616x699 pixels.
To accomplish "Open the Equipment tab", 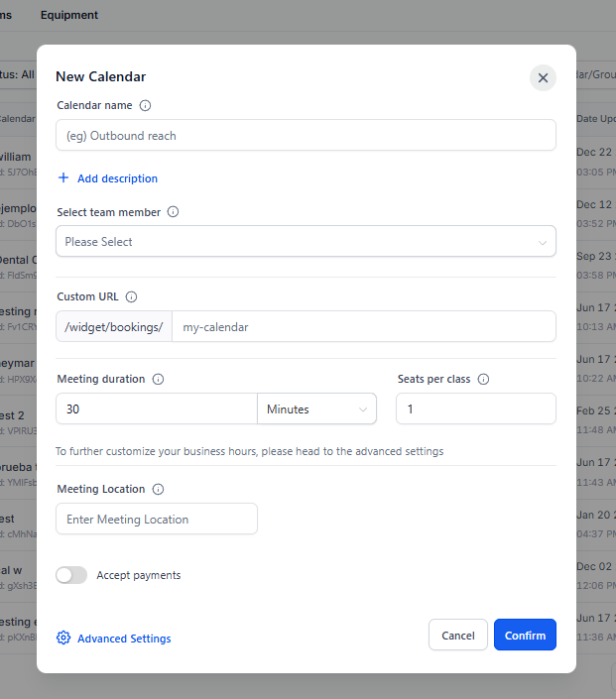I will pyautogui.click(x=69, y=15).
